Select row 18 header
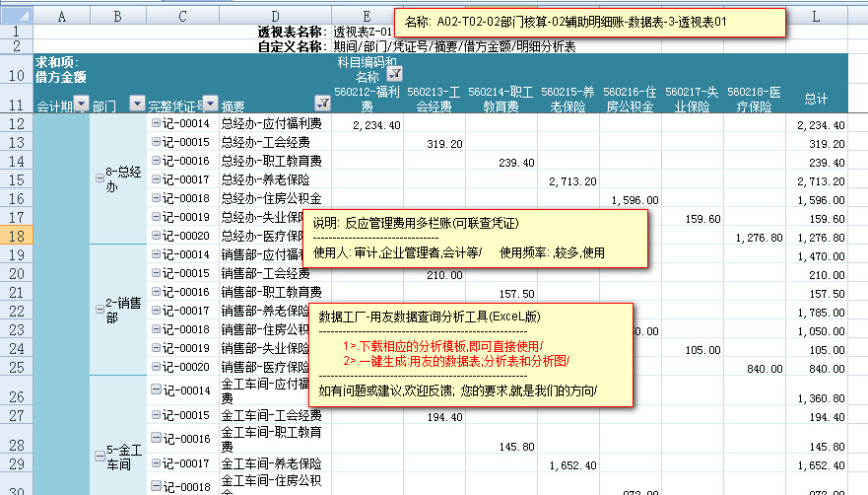Viewport: 868px width, 495px height. coord(17,236)
